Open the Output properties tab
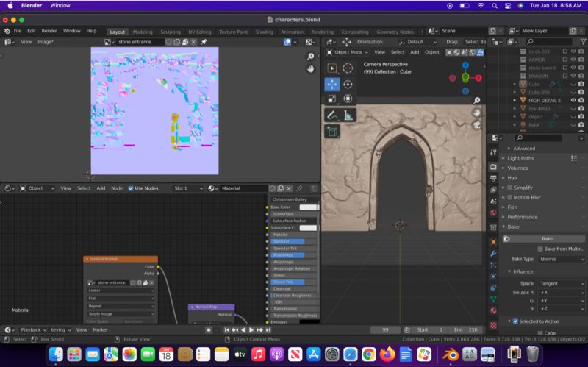This screenshot has width=588, height=367. (493, 178)
